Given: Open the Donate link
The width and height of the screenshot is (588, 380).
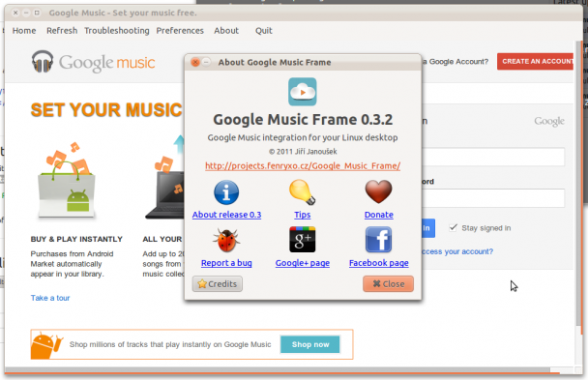Looking at the screenshot, I should point(379,215).
